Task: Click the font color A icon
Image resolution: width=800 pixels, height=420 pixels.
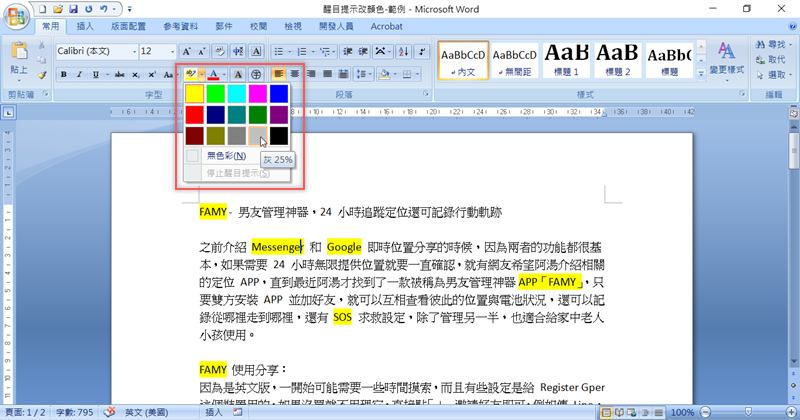Action: [212, 74]
